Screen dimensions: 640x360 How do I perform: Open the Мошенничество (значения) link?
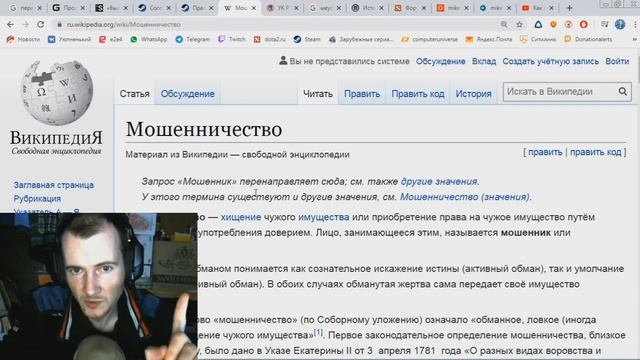tap(464, 197)
